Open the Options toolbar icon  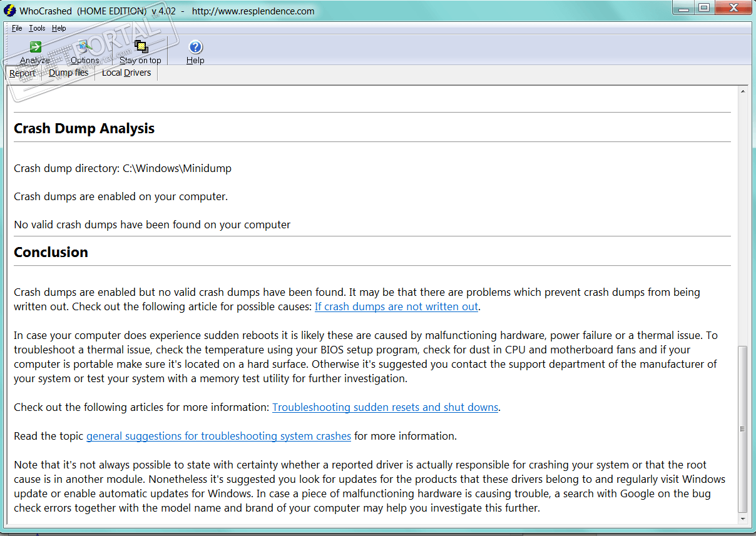click(x=84, y=47)
